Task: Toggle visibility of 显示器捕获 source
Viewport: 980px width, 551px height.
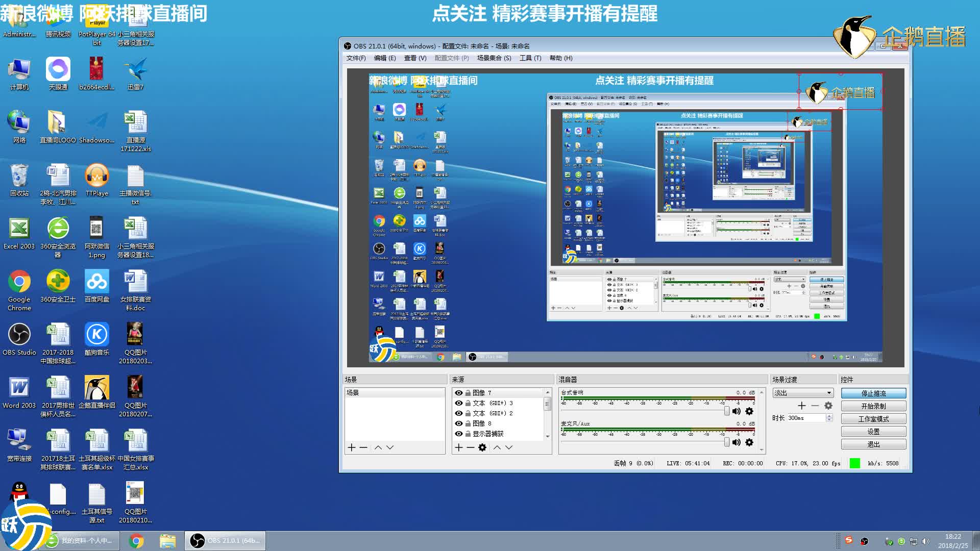Action: point(459,434)
